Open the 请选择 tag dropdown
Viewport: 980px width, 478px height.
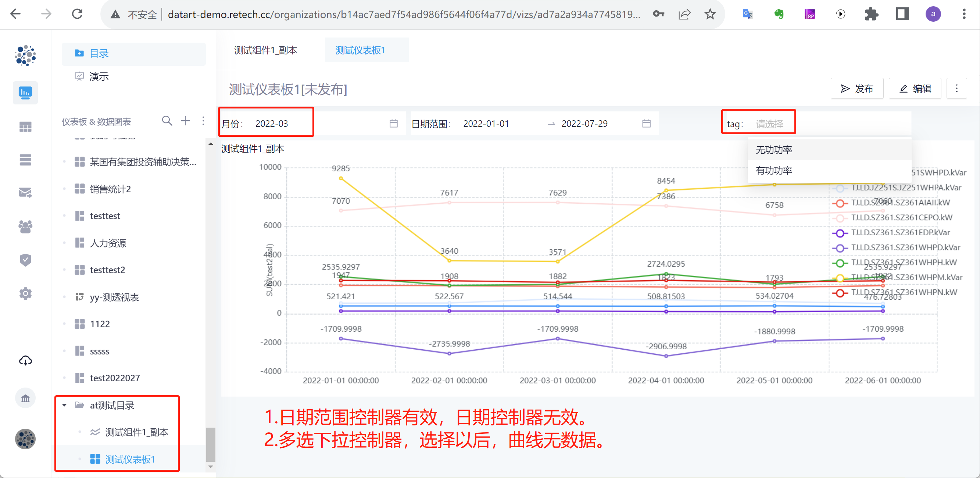click(x=772, y=123)
